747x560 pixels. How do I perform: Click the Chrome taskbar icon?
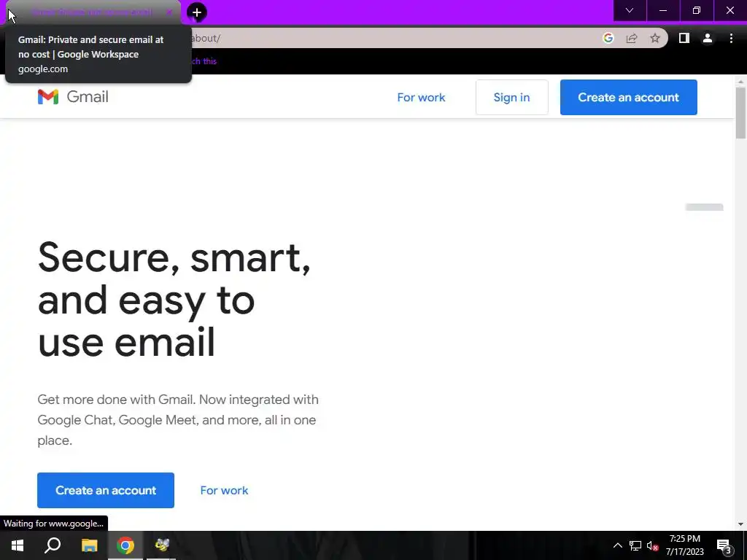(x=125, y=545)
